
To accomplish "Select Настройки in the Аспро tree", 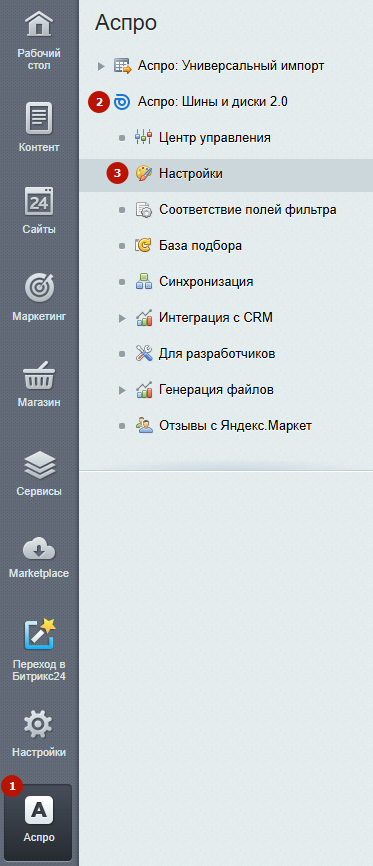I will (x=191, y=173).
